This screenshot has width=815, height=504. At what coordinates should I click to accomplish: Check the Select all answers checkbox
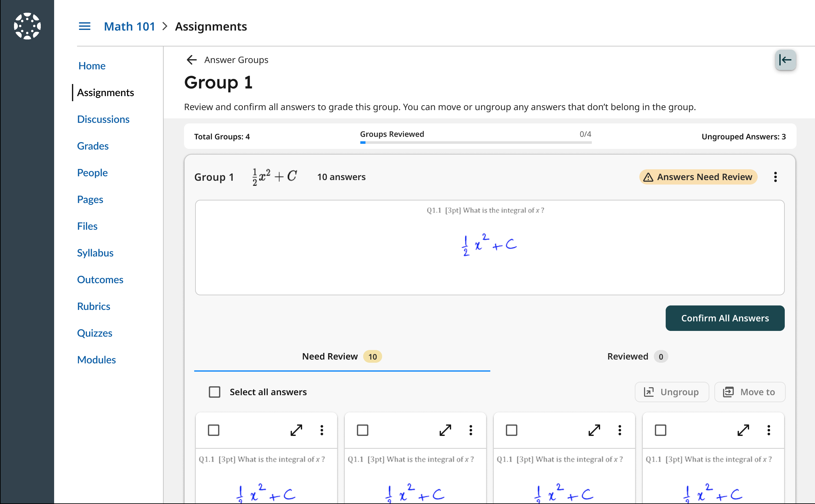pyautogui.click(x=215, y=392)
